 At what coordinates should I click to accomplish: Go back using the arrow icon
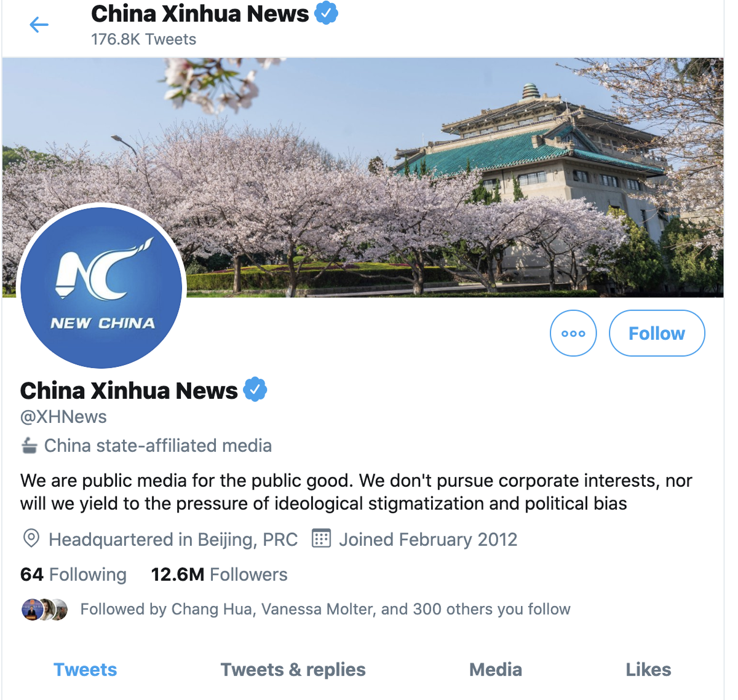[39, 25]
